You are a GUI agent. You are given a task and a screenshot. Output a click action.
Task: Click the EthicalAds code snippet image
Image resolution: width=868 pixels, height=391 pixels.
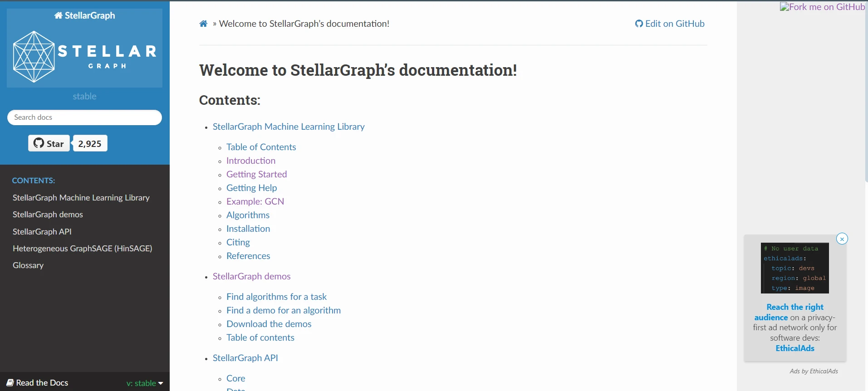click(x=795, y=268)
